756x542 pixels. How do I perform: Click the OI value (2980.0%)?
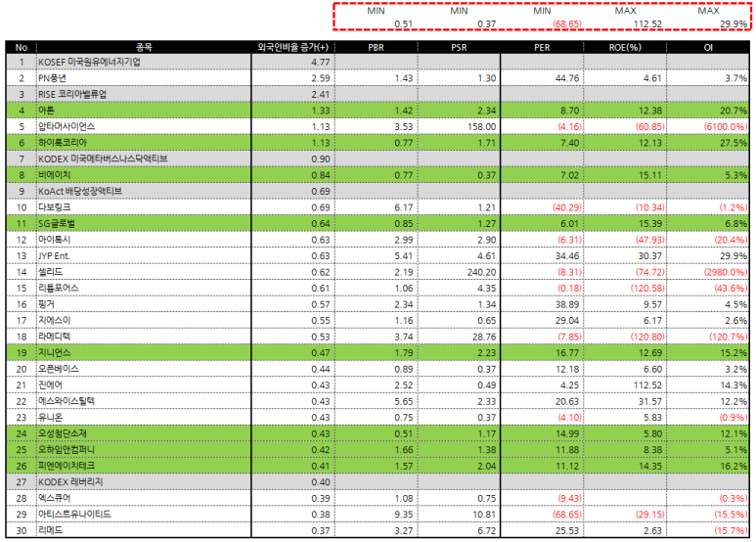[x=726, y=272]
